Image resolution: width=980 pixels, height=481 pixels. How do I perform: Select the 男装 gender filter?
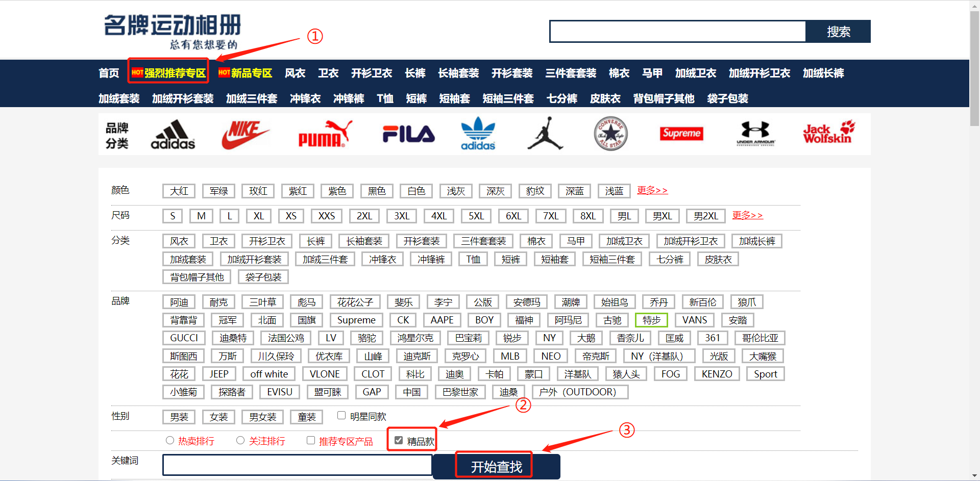point(179,417)
